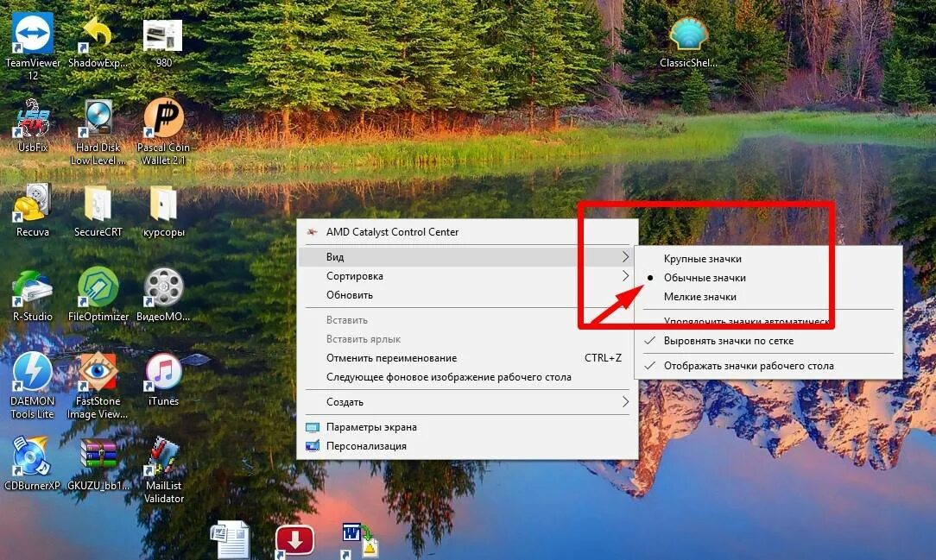Viewport: 936px width, 560px height.
Task: Click the Персонализация menu icon
Action: pyautogui.click(x=313, y=446)
